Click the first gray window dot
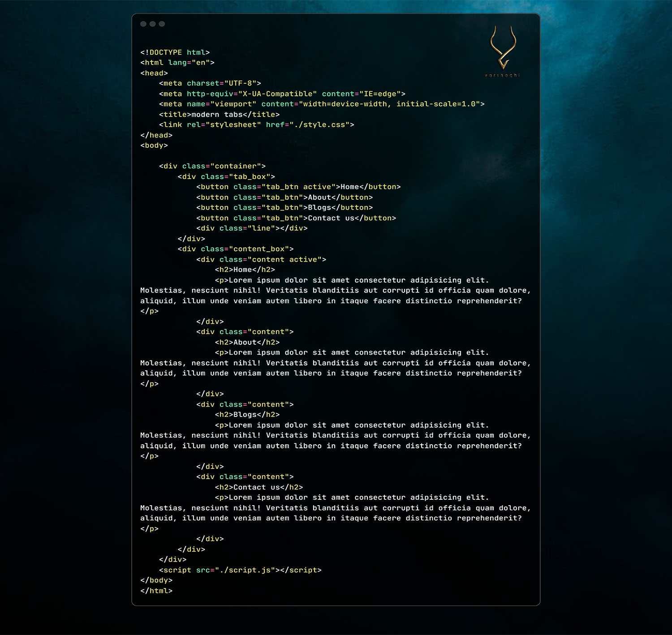The image size is (672, 635). pyautogui.click(x=143, y=24)
